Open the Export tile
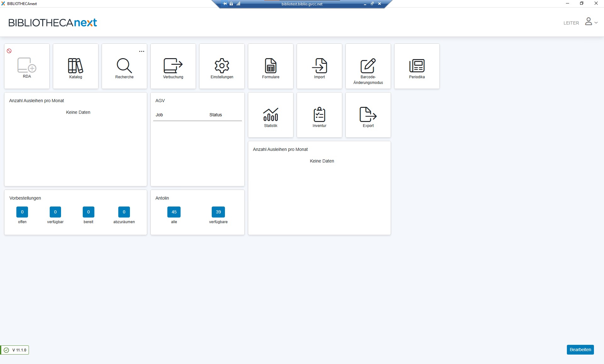The width and height of the screenshot is (604, 364). click(x=368, y=115)
